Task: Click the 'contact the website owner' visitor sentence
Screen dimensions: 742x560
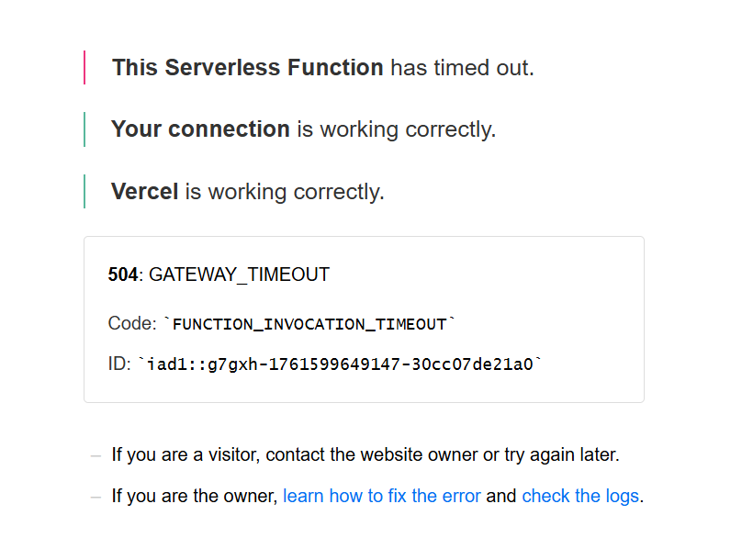Action: 386,454
